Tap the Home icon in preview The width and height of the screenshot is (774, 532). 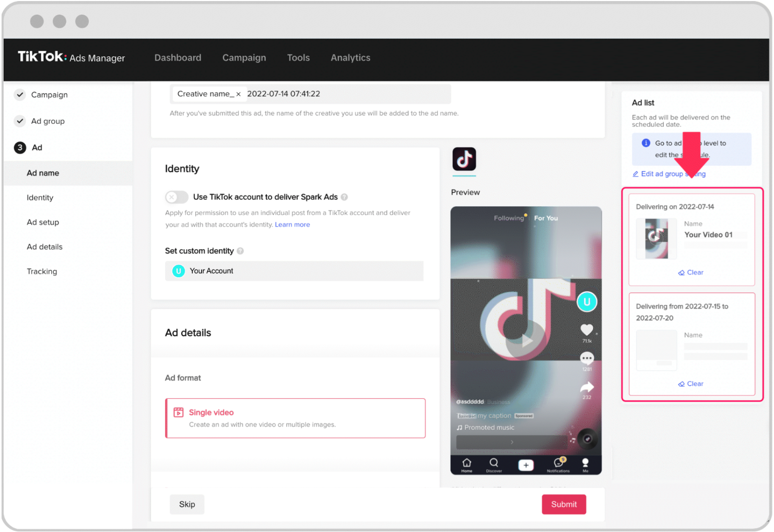(x=466, y=464)
